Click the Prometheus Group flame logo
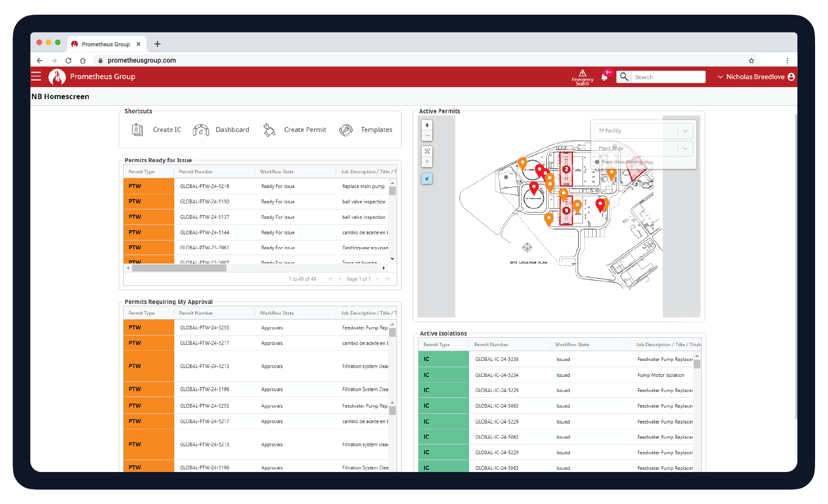Viewport: 828px width, 504px height. (56, 76)
